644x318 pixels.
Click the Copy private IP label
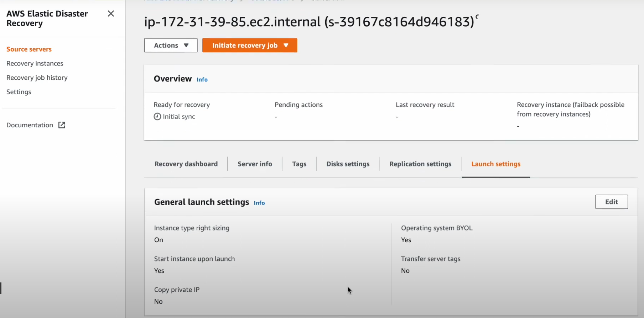177,290
